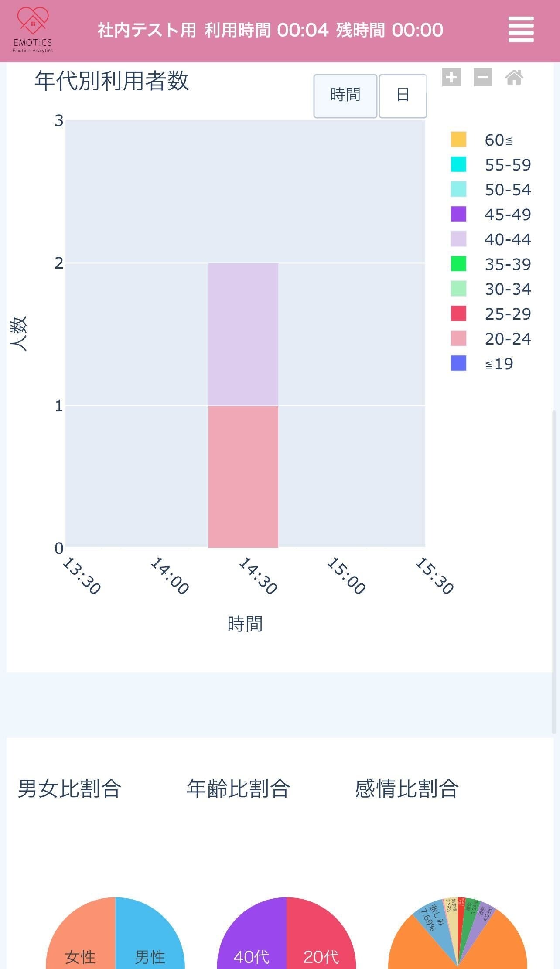Click the EMOTICS logo
Screen dimensions: 560x969
33,31
